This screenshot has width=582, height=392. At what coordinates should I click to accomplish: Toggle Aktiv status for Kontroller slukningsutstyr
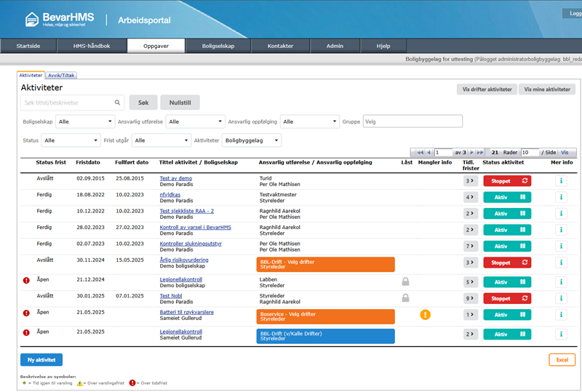pos(506,247)
